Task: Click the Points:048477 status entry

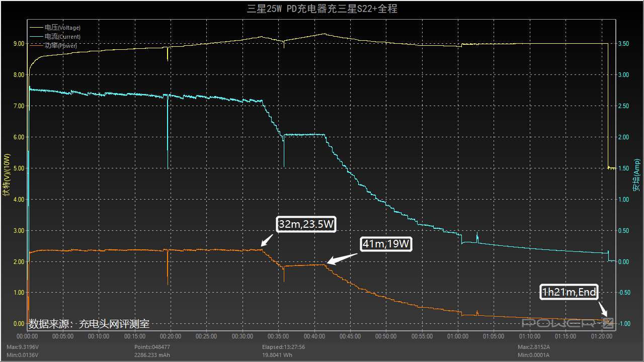Action: click(152, 347)
